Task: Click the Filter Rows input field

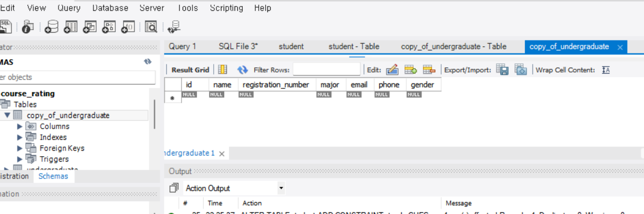Action: pos(326,70)
